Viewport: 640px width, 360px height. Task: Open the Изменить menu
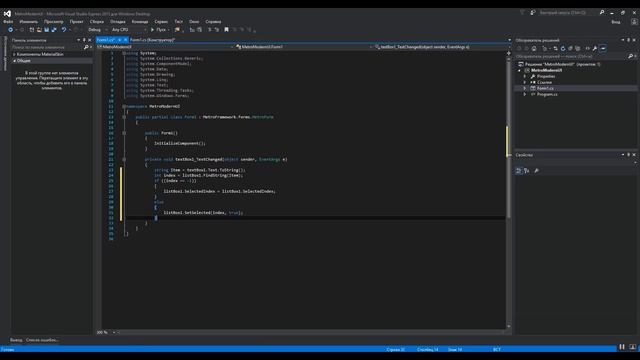click(29, 22)
